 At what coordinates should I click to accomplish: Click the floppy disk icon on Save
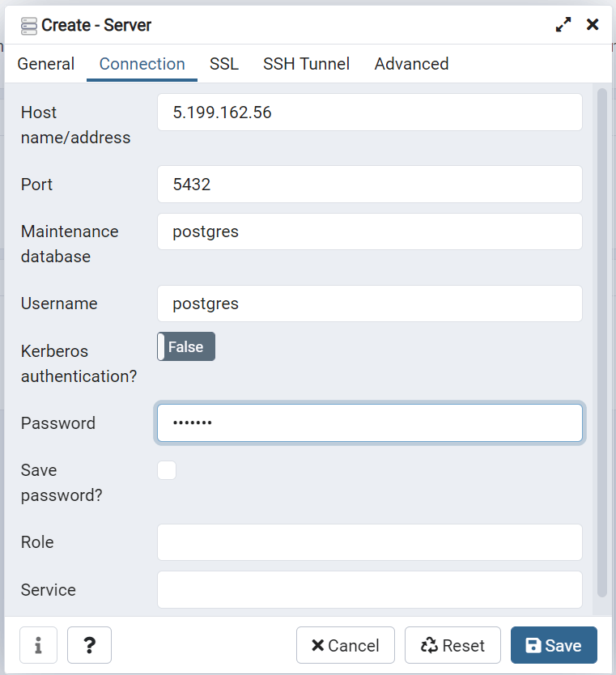(535, 645)
